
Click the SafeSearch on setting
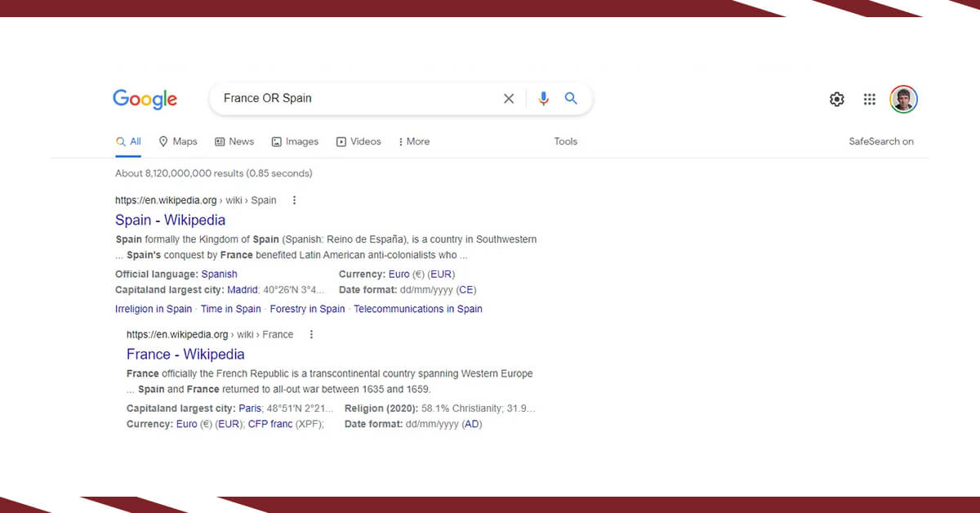point(881,141)
